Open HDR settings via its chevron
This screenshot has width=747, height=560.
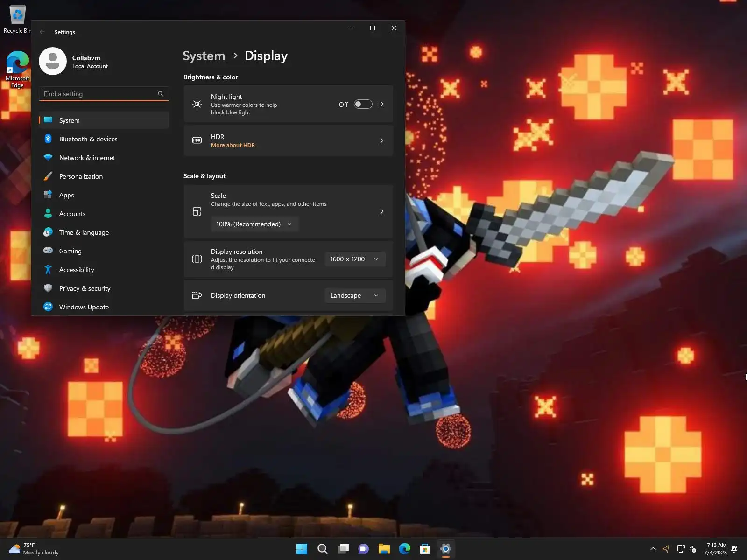point(382,140)
